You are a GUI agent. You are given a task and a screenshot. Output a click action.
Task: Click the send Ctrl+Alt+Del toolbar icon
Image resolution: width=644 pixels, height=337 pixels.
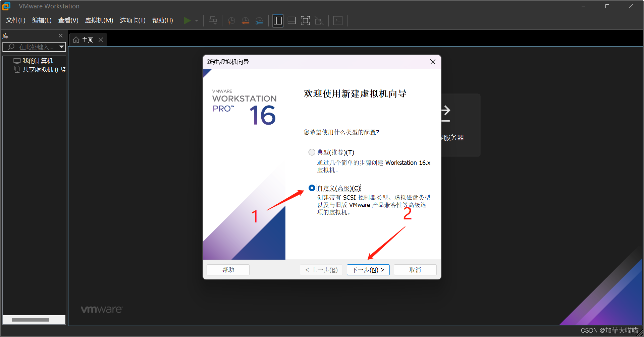click(x=213, y=21)
